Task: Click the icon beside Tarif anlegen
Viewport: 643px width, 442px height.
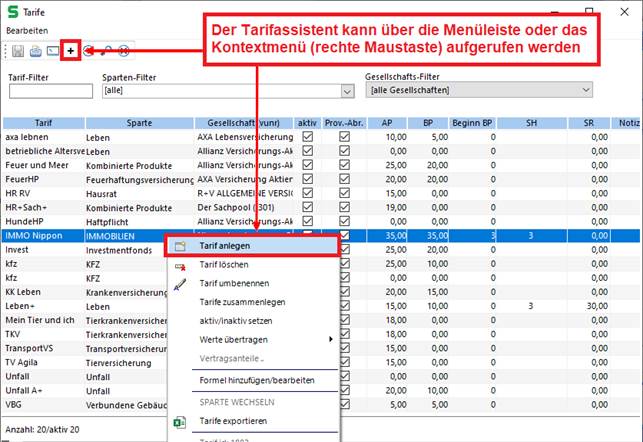Action: tap(180, 245)
